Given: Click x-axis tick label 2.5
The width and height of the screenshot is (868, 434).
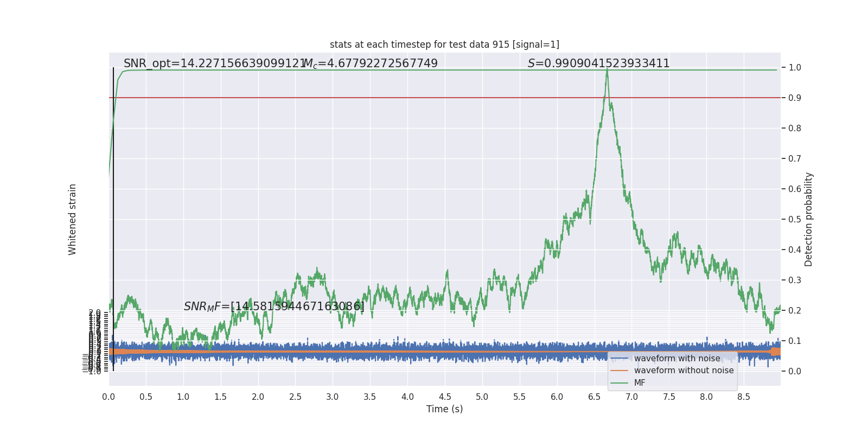Looking at the screenshot, I should click(x=295, y=397).
